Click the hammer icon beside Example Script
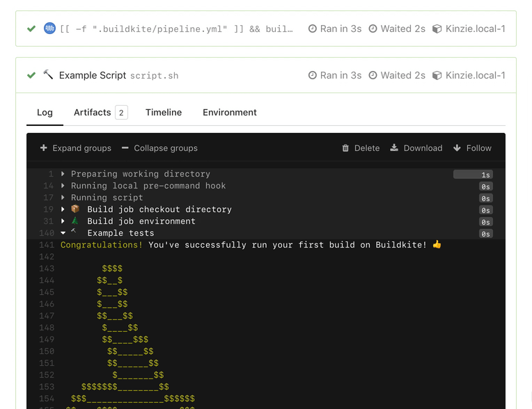 click(x=48, y=74)
